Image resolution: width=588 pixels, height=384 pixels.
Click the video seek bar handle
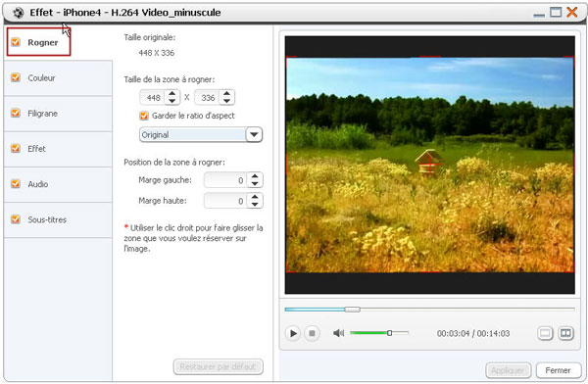[x=352, y=310]
